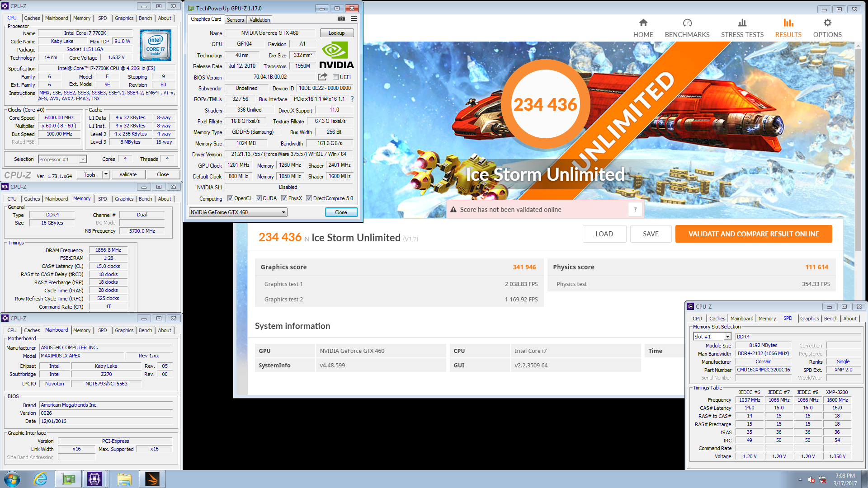Open Caches tab in top CPU-Z window
The height and width of the screenshot is (488, 868).
[32, 18]
